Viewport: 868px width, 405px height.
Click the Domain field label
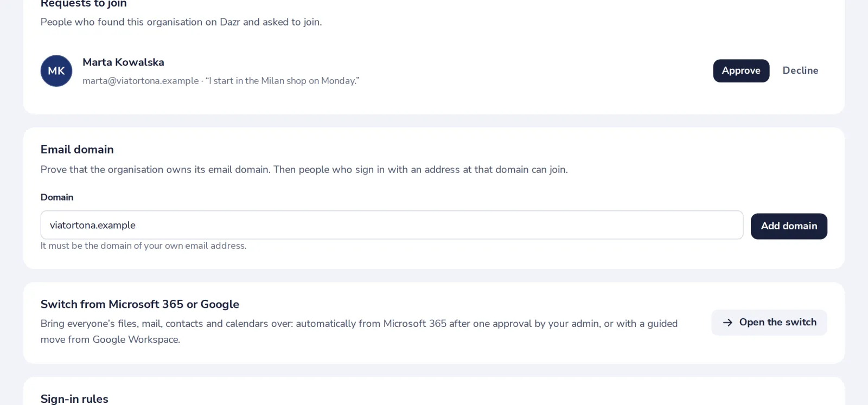(x=57, y=197)
